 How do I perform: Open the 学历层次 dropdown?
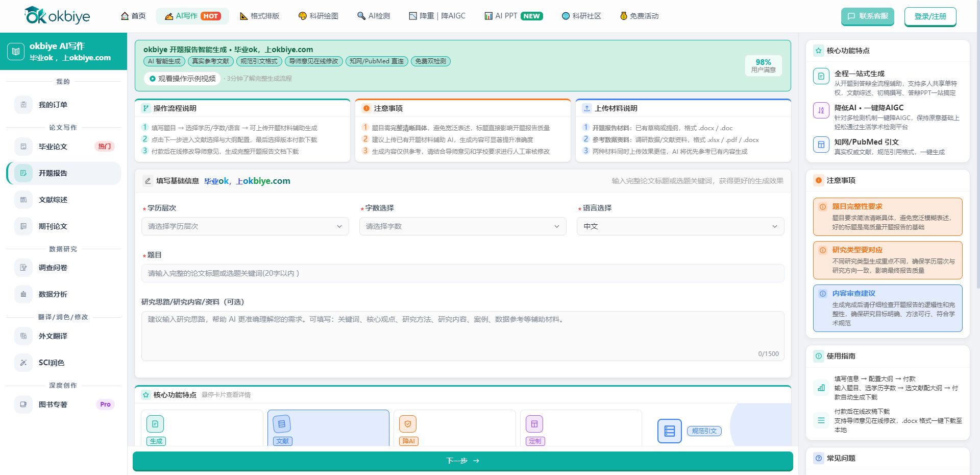coord(245,226)
